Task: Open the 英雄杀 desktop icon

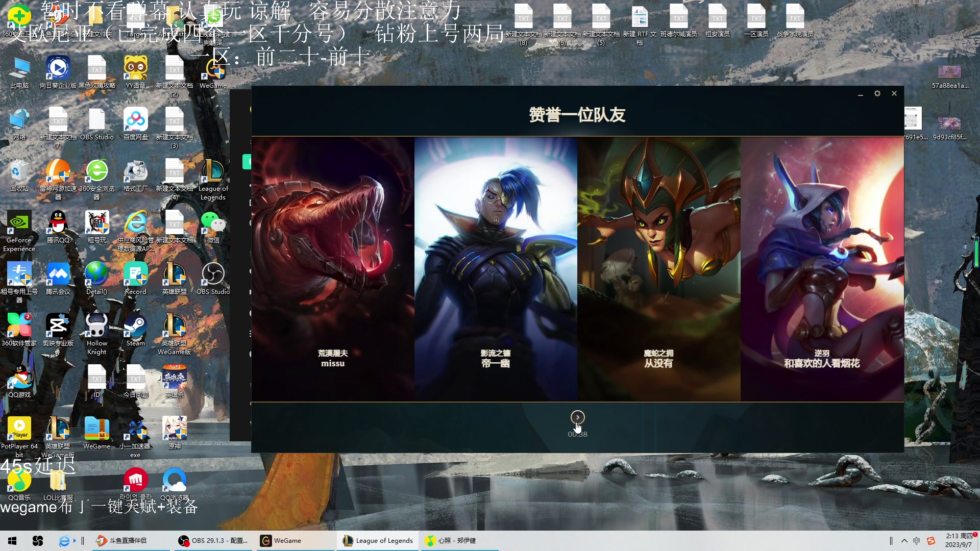Action: (x=175, y=382)
